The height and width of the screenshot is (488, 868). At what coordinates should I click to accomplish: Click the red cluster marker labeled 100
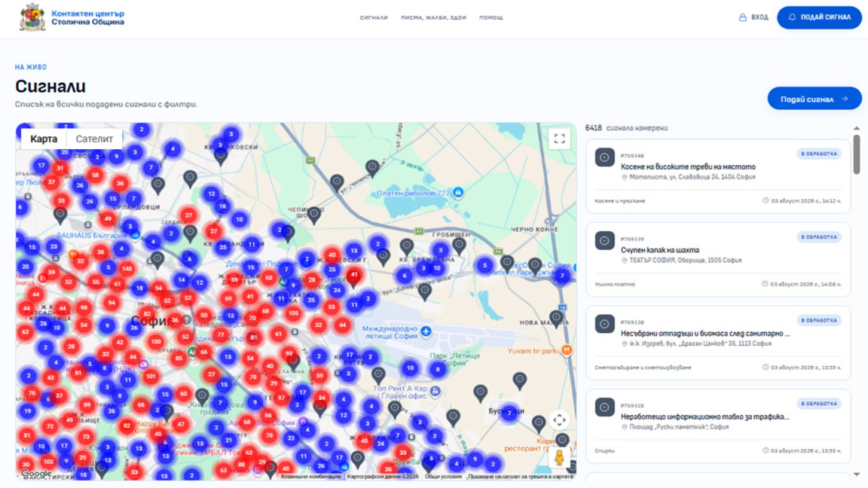click(156, 341)
